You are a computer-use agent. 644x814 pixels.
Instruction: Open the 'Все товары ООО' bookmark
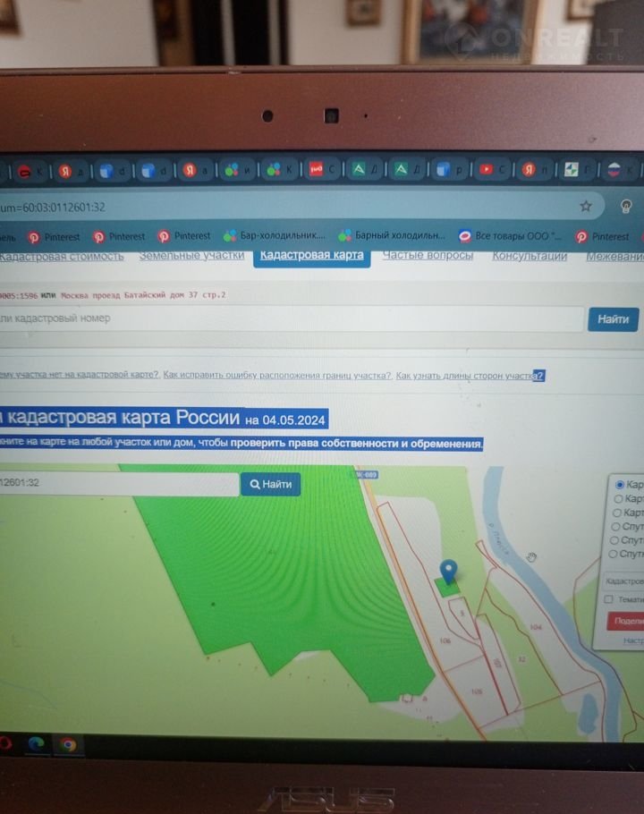(x=510, y=236)
